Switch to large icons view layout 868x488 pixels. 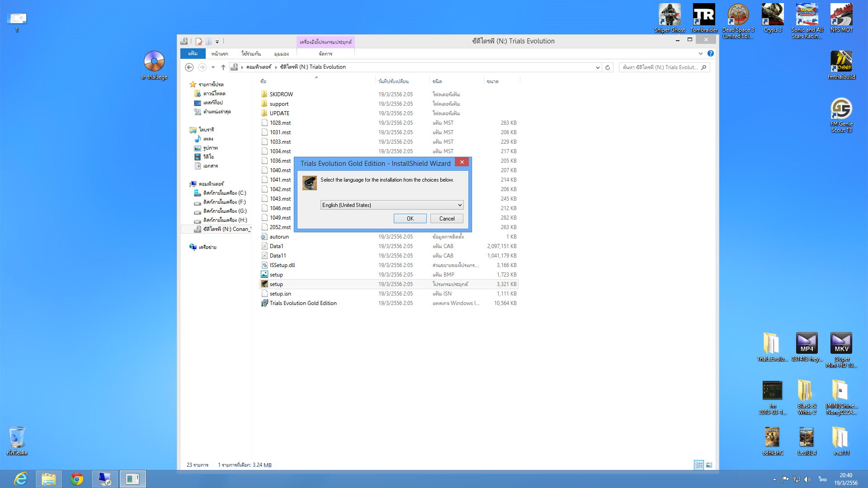[x=709, y=465]
